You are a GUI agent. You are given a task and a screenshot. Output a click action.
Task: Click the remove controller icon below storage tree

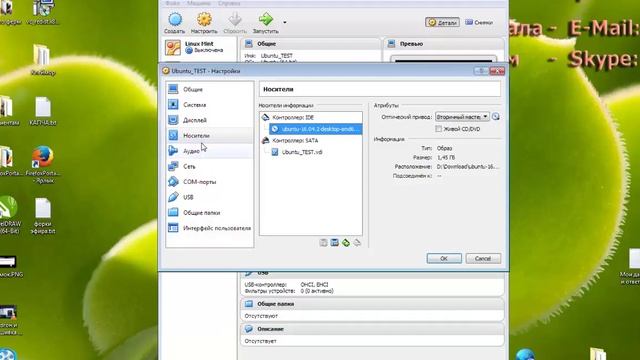(334, 243)
